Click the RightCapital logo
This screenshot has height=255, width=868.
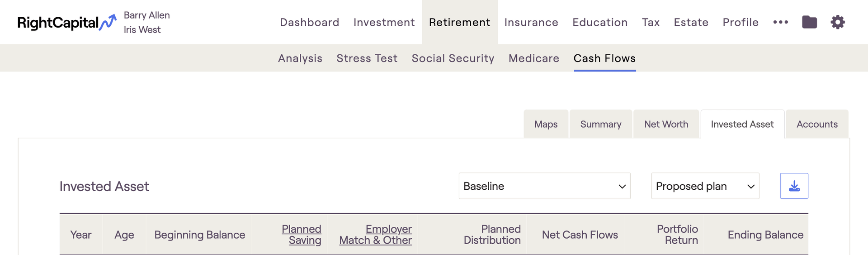pyautogui.click(x=66, y=23)
